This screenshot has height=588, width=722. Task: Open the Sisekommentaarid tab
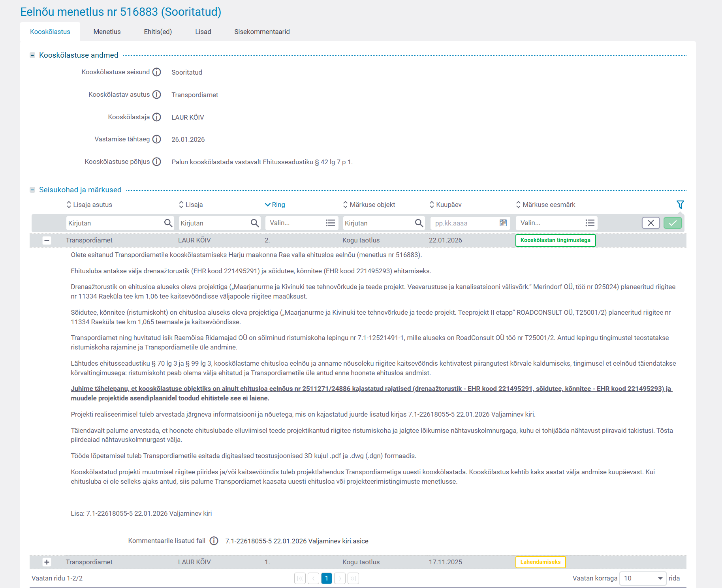[x=262, y=32]
